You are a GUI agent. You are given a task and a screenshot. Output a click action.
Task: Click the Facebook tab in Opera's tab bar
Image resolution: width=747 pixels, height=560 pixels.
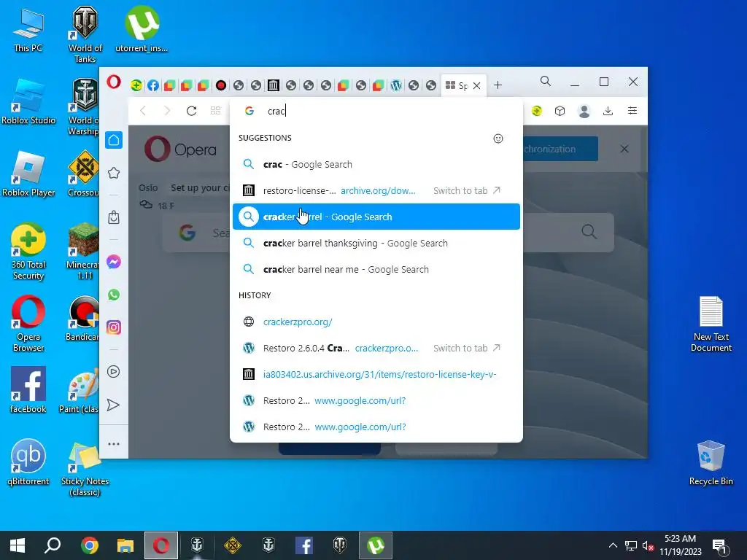[153, 85]
